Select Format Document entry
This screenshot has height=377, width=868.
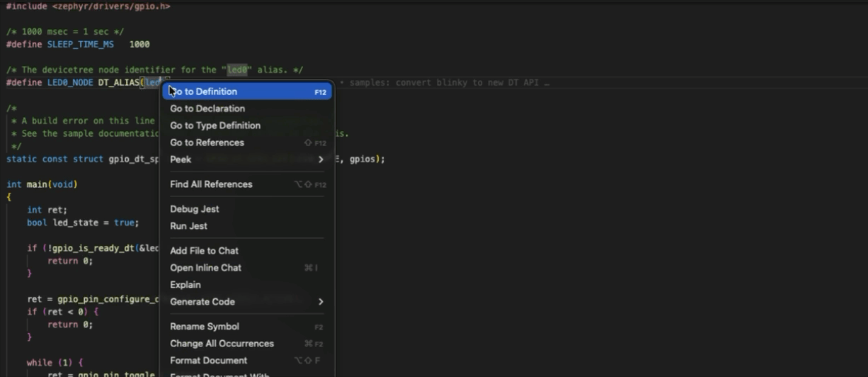247,361
